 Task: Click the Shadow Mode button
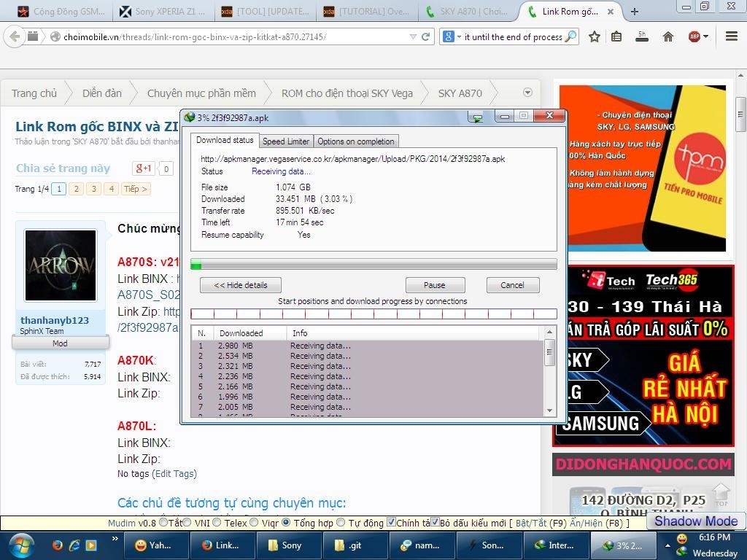click(695, 521)
